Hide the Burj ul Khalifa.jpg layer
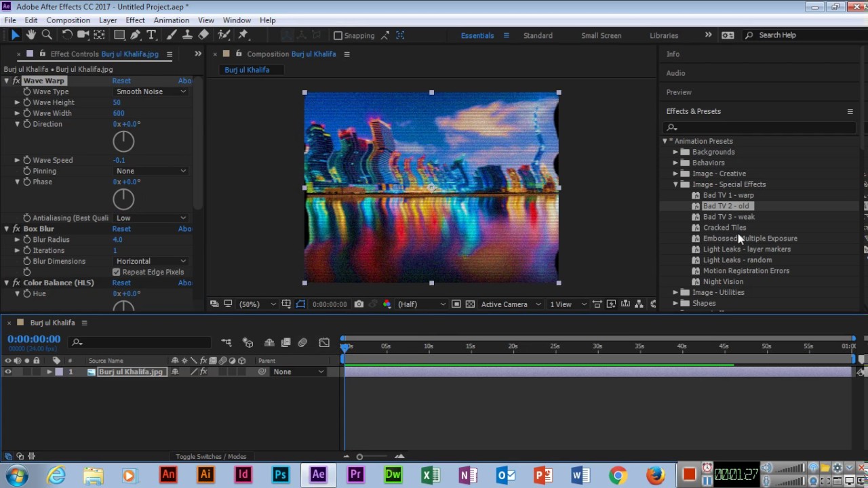Image resolution: width=868 pixels, height=488 pixels. click(8, 371)
